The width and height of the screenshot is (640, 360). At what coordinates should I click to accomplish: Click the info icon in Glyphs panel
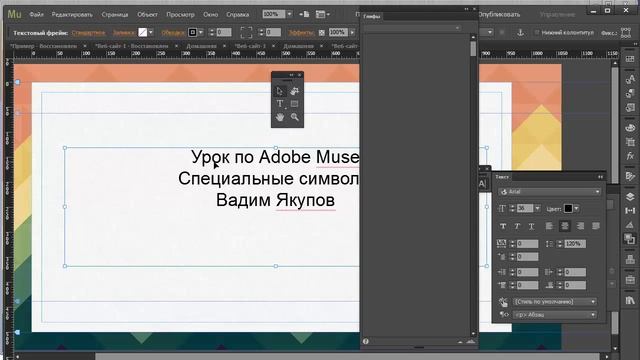click(366, 341)
